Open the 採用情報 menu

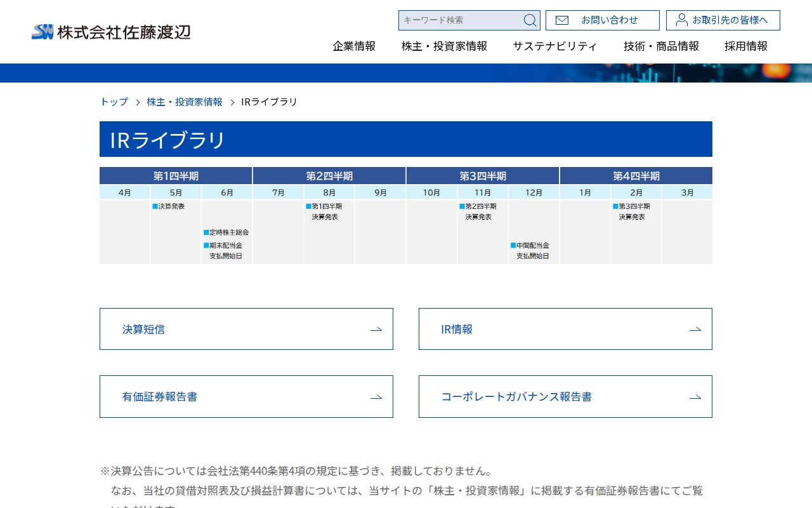click(x=746, y=46)
